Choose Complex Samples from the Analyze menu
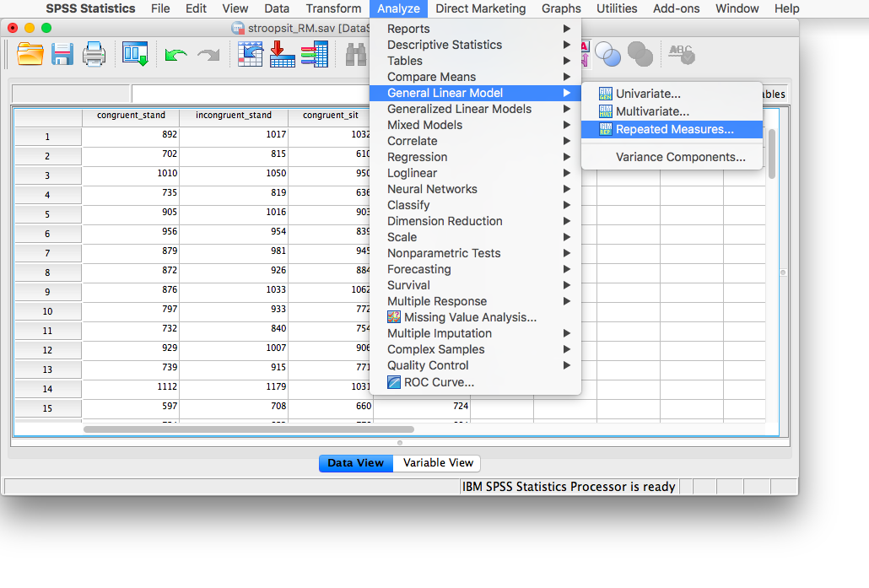869x588 pixels. click(x=476, y=349)
